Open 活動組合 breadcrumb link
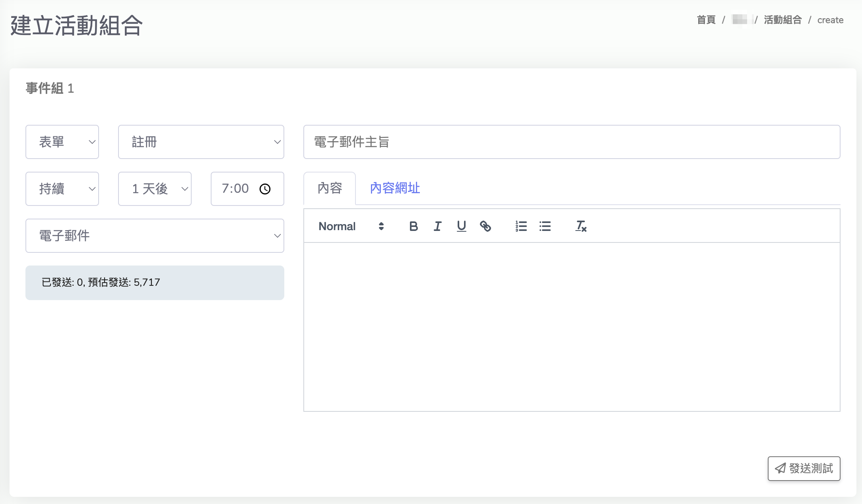The height and width of the screenshot is (504, 862). click(x=782, y=20)
